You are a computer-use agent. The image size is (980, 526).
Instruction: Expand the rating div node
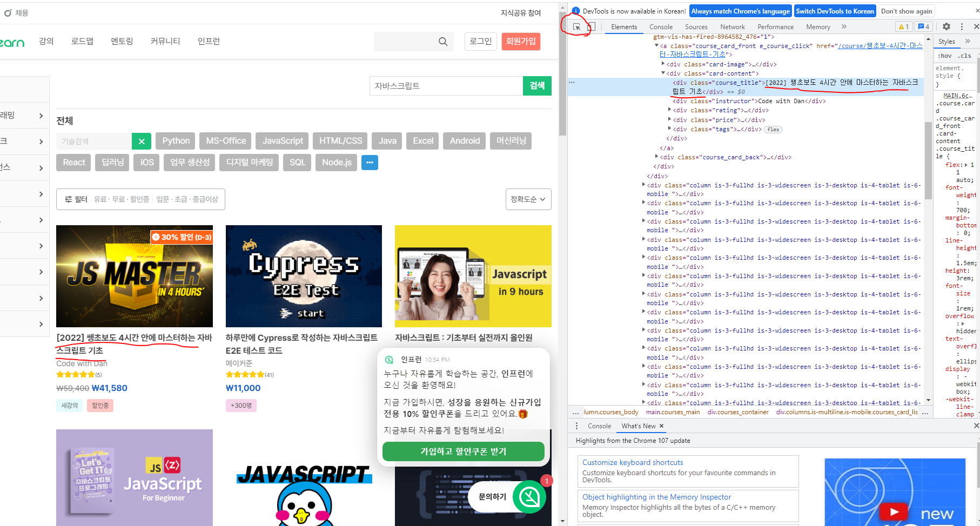click(x=670, y=110)
